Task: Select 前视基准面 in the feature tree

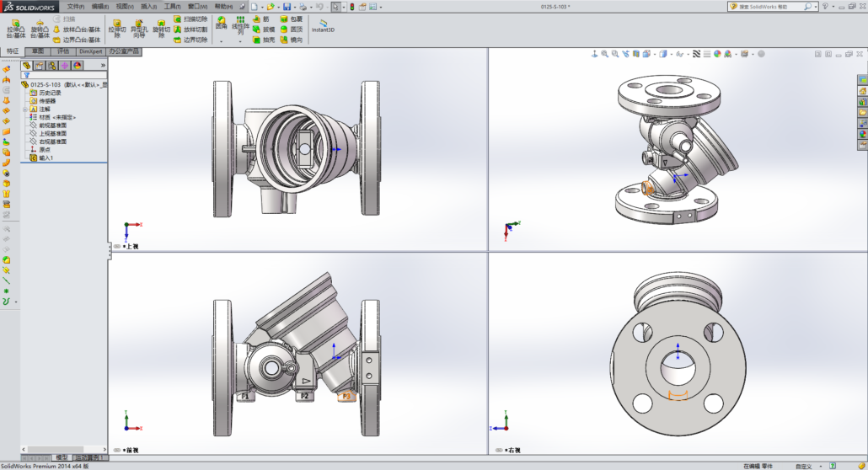Action: pos(52,126)
